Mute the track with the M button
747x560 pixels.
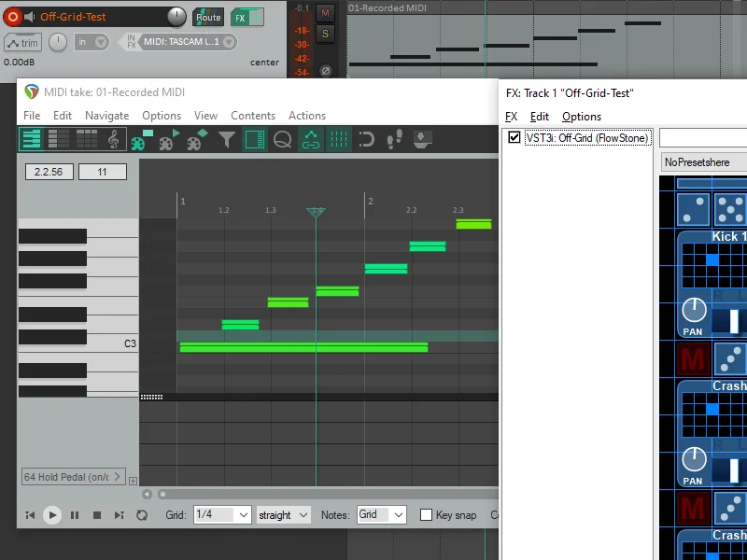point(325,12)
